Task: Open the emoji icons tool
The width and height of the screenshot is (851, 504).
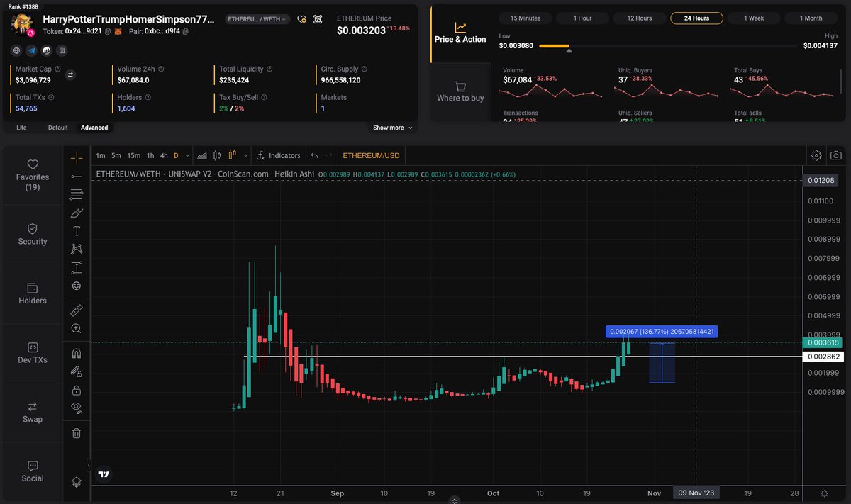Action: pos(77,286)
